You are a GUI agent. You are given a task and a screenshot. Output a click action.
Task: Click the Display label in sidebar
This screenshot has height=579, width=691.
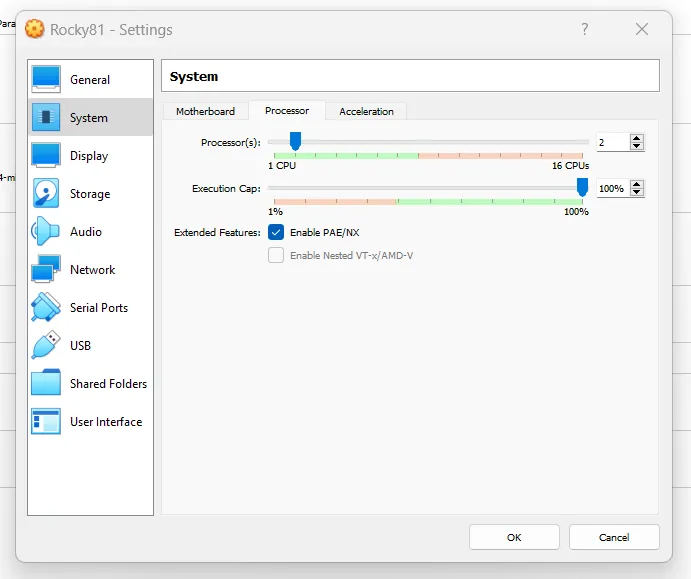pyautogui.click(x=89, y=156)
